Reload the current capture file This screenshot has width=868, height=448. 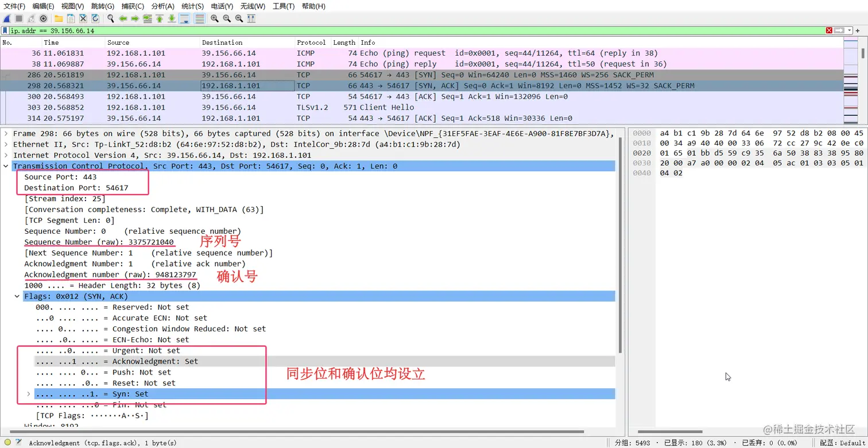coord(95,18)
